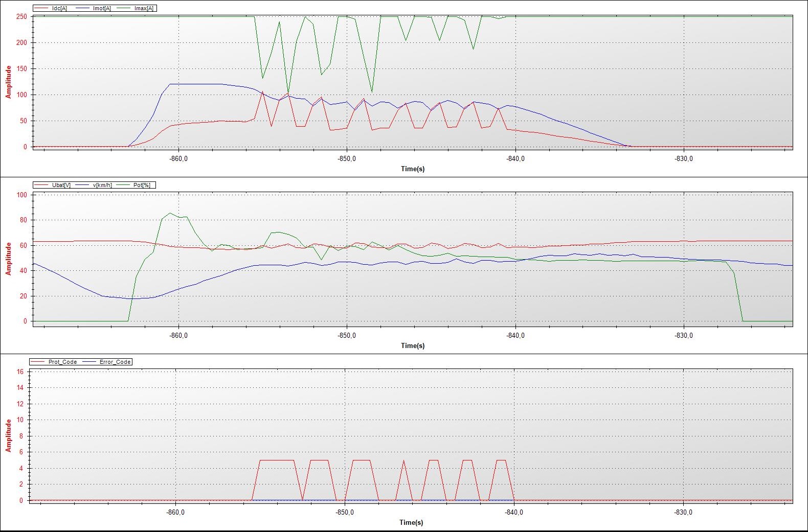Select the Error_Code legend entry

(115, 362)
